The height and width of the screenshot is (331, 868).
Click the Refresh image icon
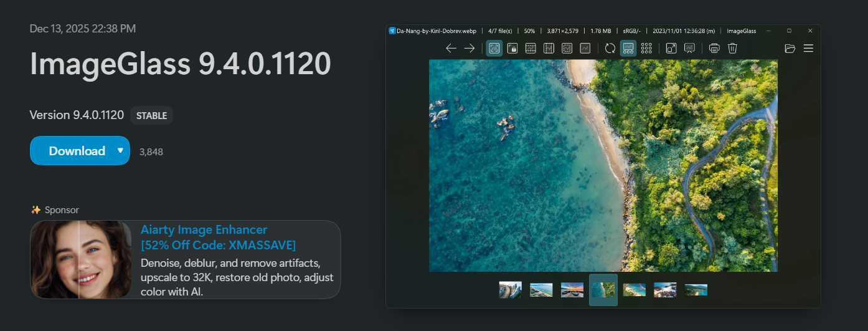(610, 48)
